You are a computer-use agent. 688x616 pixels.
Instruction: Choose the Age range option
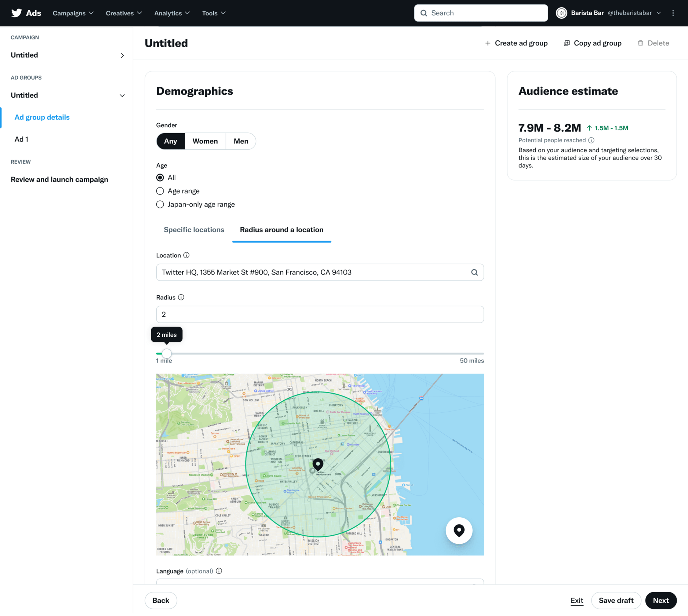tap(160, 191)
